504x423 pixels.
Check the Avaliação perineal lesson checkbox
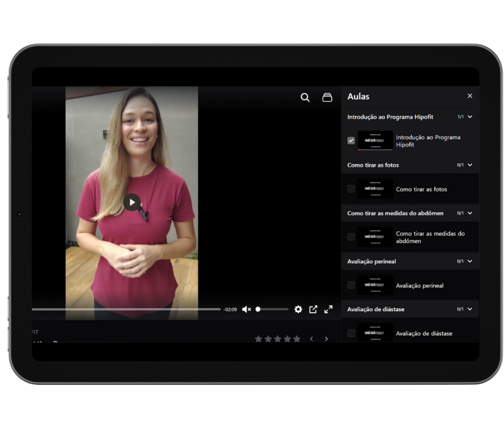point(351,285)
